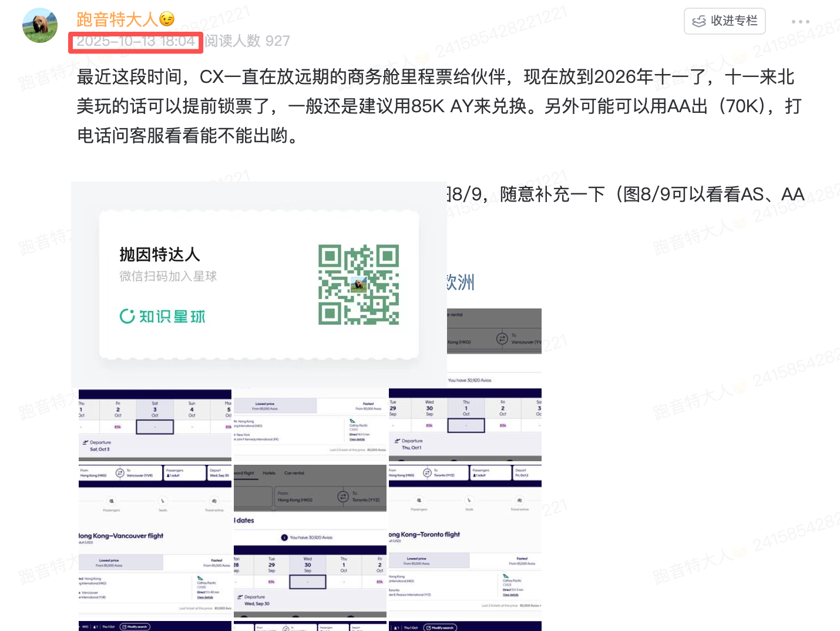Click the QR code on the card
Image resolution: width=840 pixels, height=631 pixels.
(x=358, y=285)
